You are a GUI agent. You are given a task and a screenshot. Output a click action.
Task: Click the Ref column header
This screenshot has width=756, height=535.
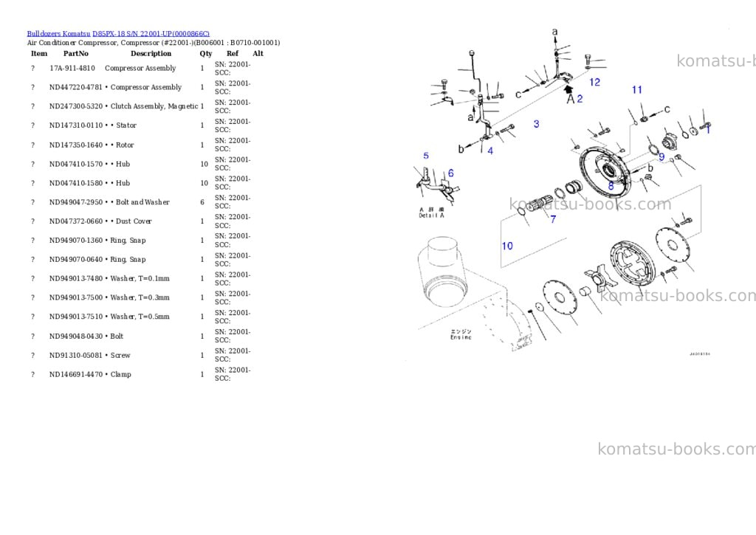click(233, 53)
